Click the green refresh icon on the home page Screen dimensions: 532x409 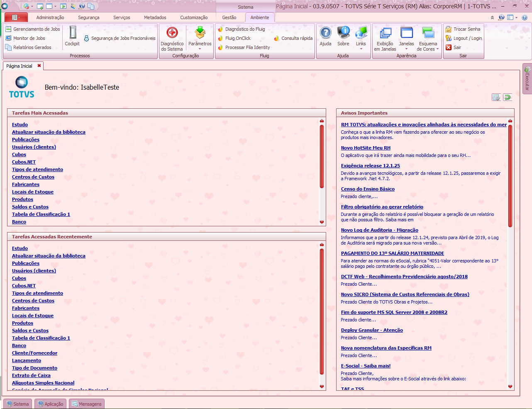507,97
